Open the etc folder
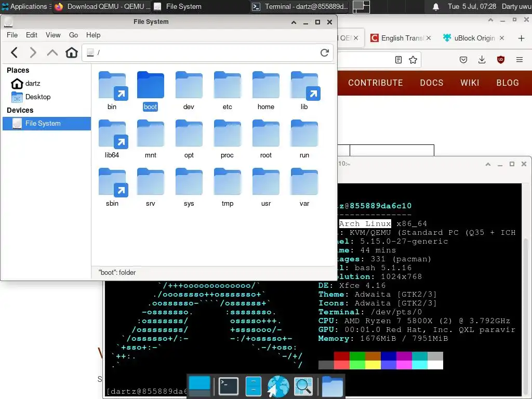This screenshot has width=532, height=399. pos(228,91)
